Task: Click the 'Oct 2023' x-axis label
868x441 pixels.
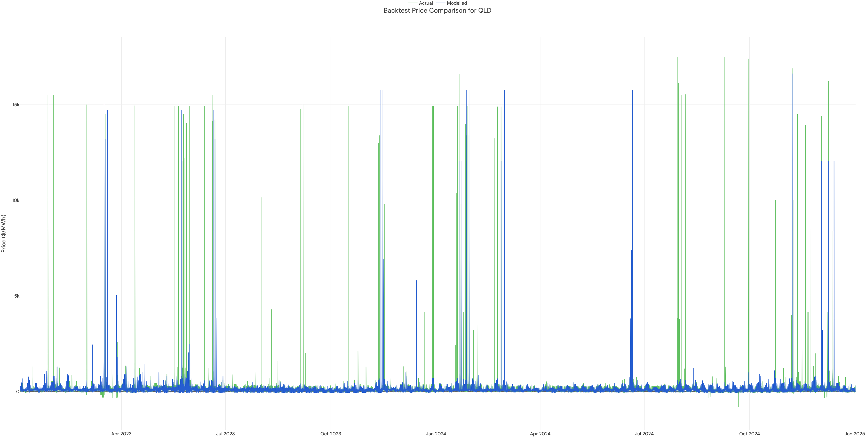Action: coord(331,434)
